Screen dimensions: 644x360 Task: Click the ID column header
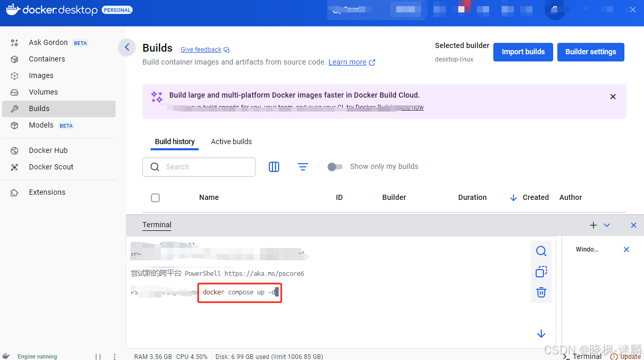pos(339,197)
